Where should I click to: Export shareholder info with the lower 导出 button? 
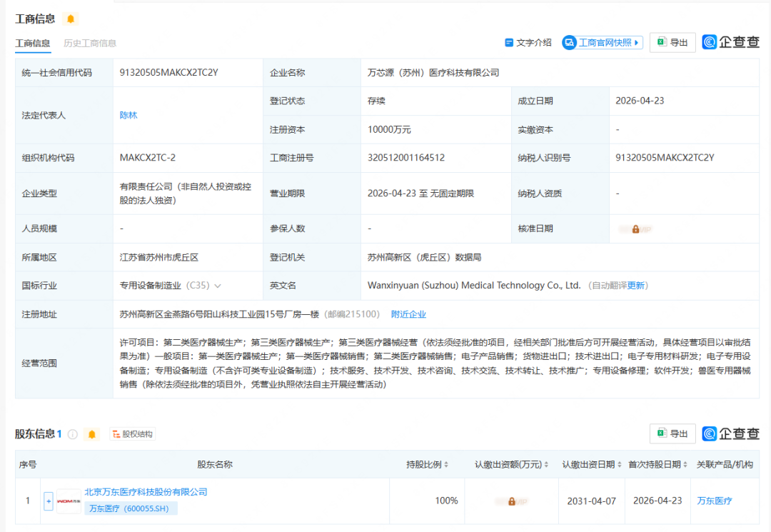tap(672, 433)
